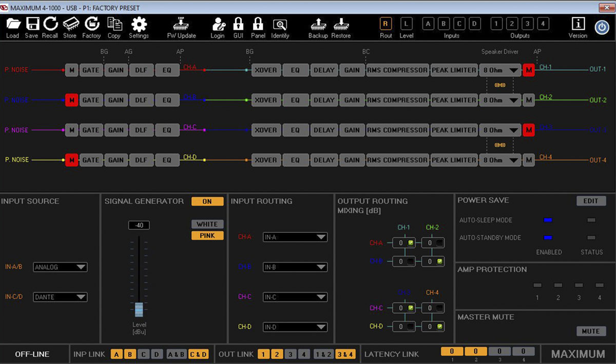The image size is (616, 364).
Task: Click the Power Save EDIT button
Action: click(591, 201)
